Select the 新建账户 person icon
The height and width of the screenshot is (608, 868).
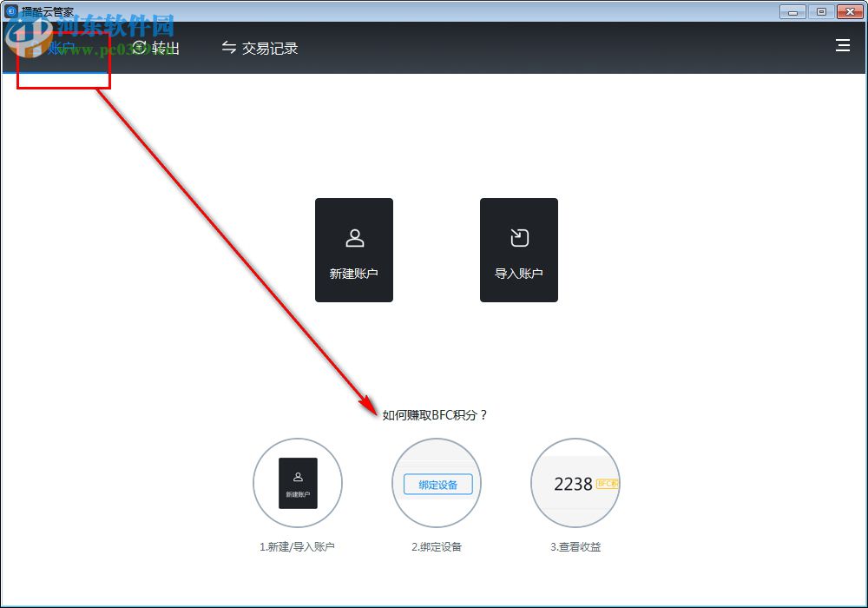[354, 237]
